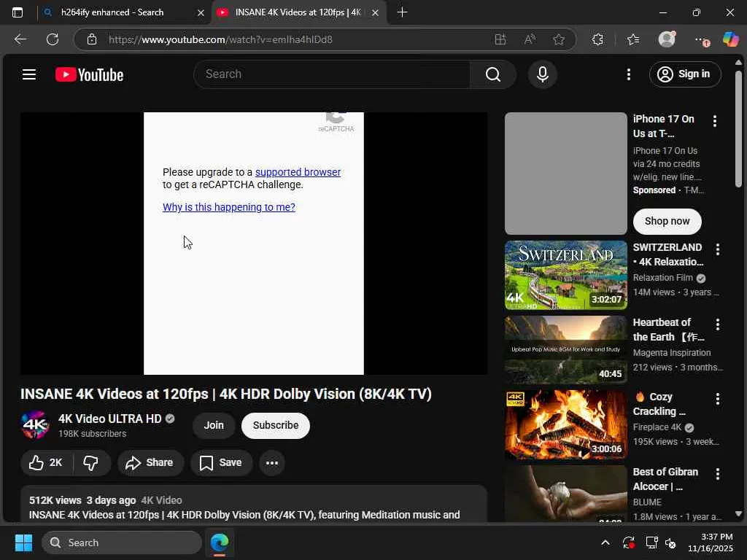
Task: Launch Copilot from Edge toolbar
Action: (x=730, y=39)
